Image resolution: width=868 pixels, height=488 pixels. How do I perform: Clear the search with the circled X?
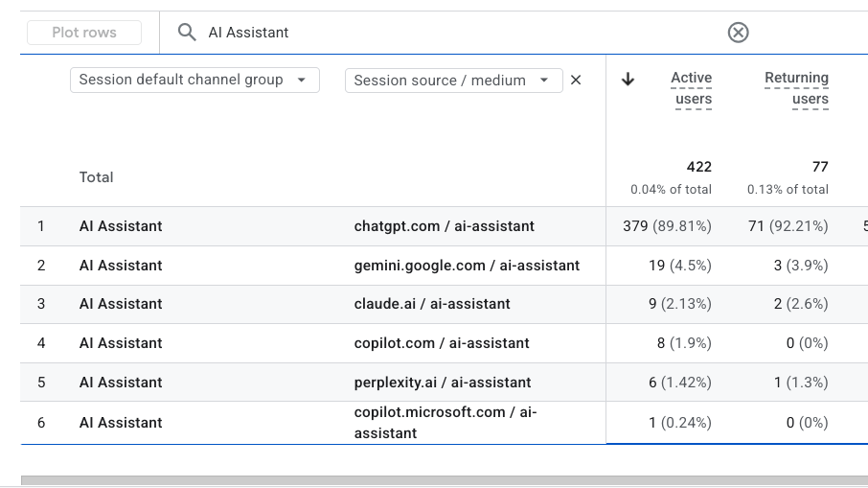[x=738, y=33]
